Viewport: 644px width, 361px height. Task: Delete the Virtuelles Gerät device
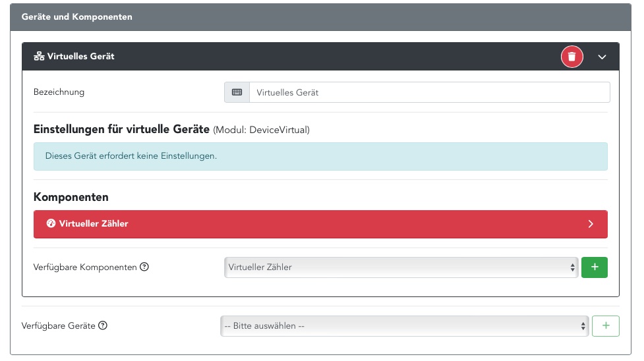coord(571,57)
